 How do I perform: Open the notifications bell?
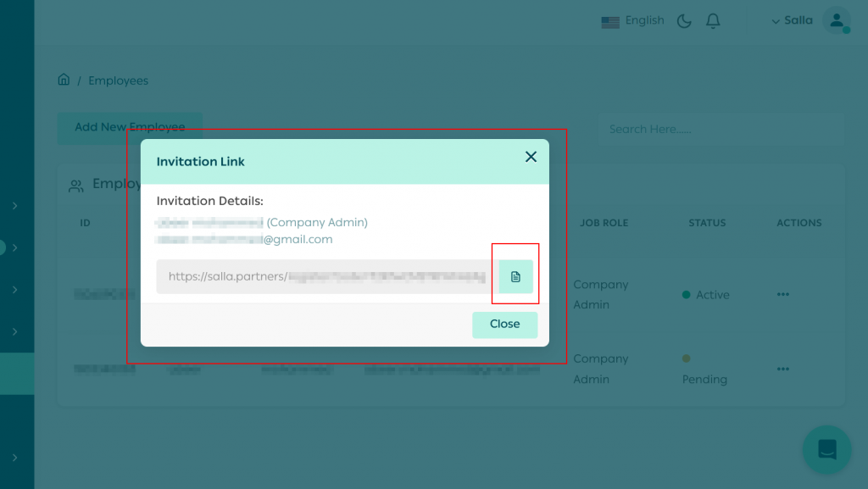pyautogui.click(x=713, y=21)
